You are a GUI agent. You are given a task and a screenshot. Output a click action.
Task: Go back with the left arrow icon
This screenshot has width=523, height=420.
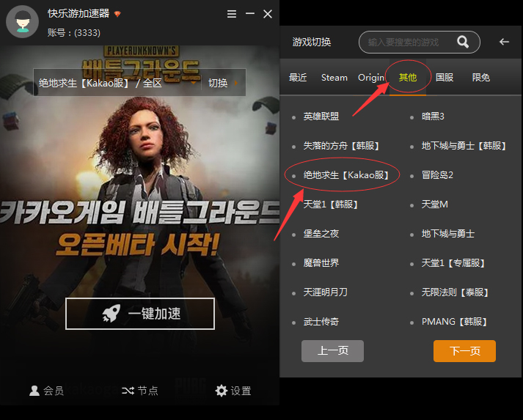[x=504, y=42]
